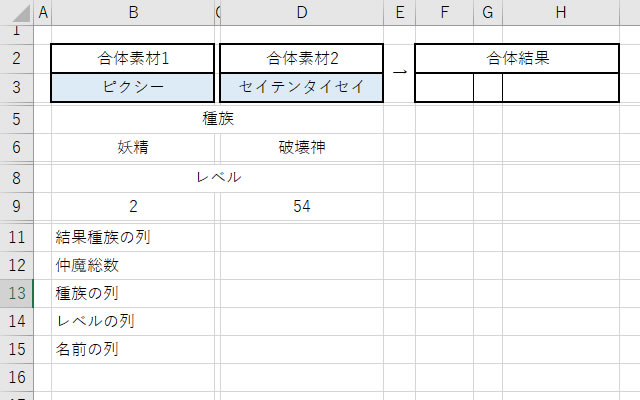Click the level cell containing 2
The height and width of the screenshot is (400, 640).
tap(133, 207)
